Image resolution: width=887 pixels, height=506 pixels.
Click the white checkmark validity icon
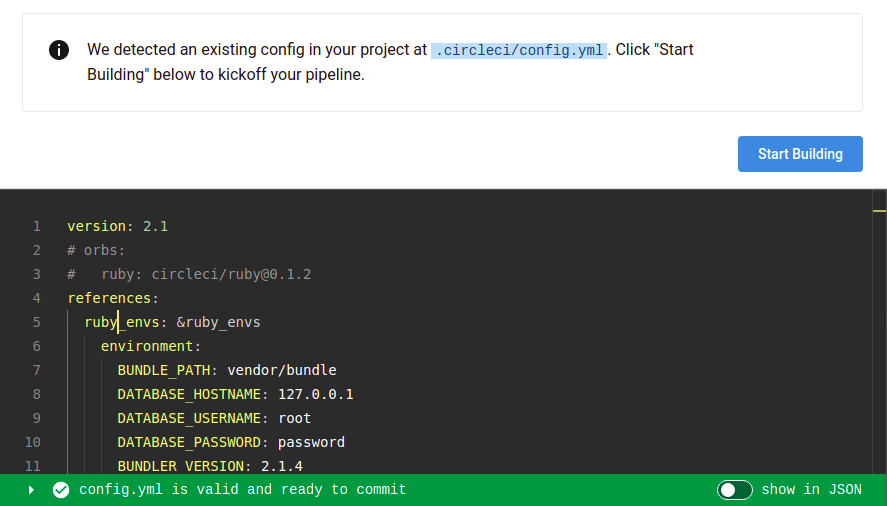61,490
